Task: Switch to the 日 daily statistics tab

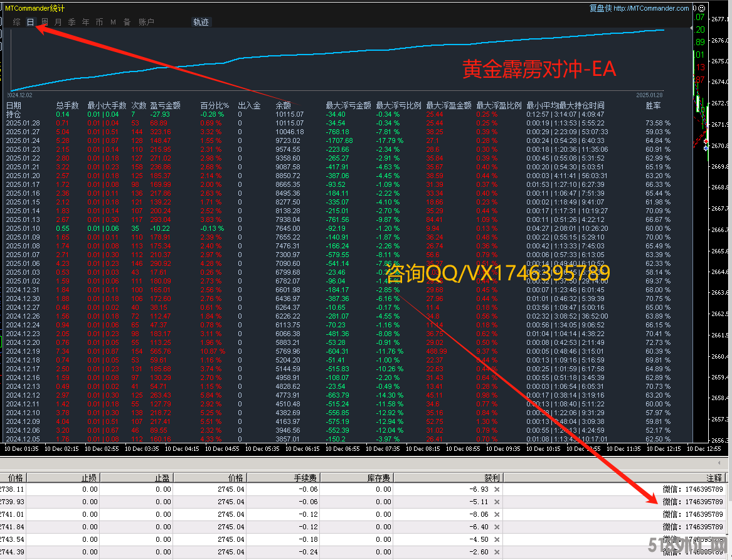Action: [x=30, y=22]
